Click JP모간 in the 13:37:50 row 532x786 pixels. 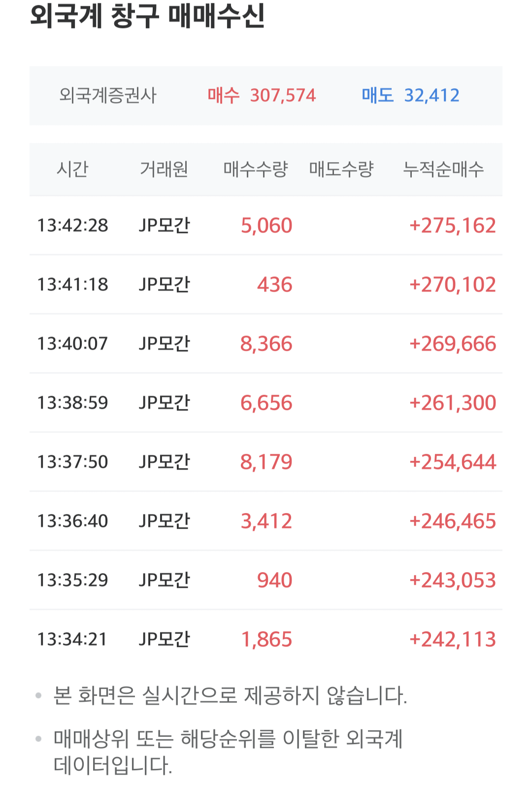pos(164,462)
